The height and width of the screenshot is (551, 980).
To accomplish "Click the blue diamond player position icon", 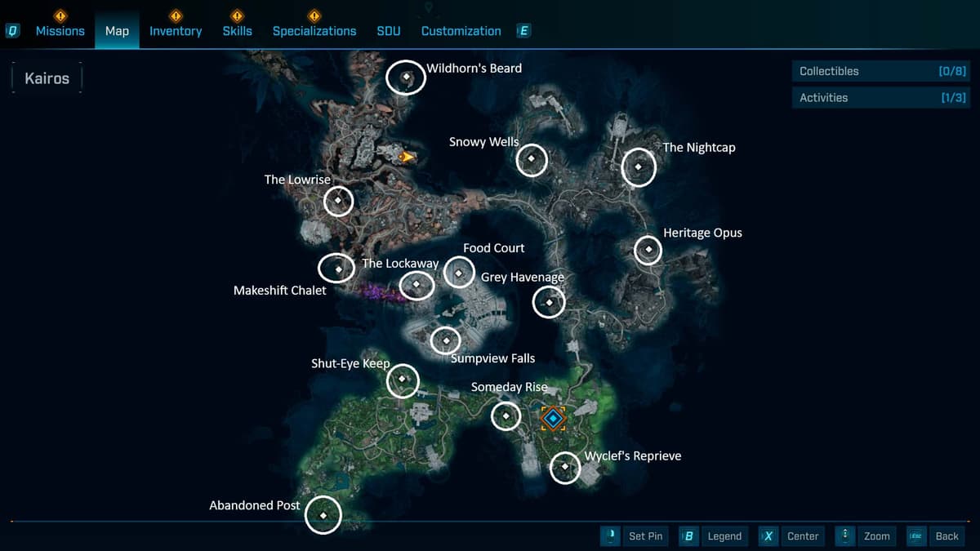I will pyautogui.click(x=553, y=419).
